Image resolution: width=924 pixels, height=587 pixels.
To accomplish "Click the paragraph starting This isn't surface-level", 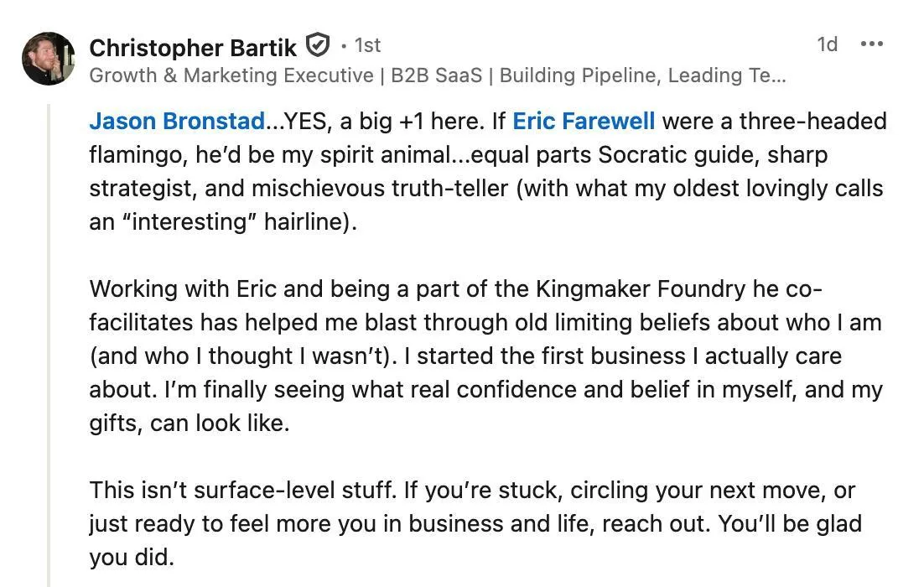I will (475, 523).
